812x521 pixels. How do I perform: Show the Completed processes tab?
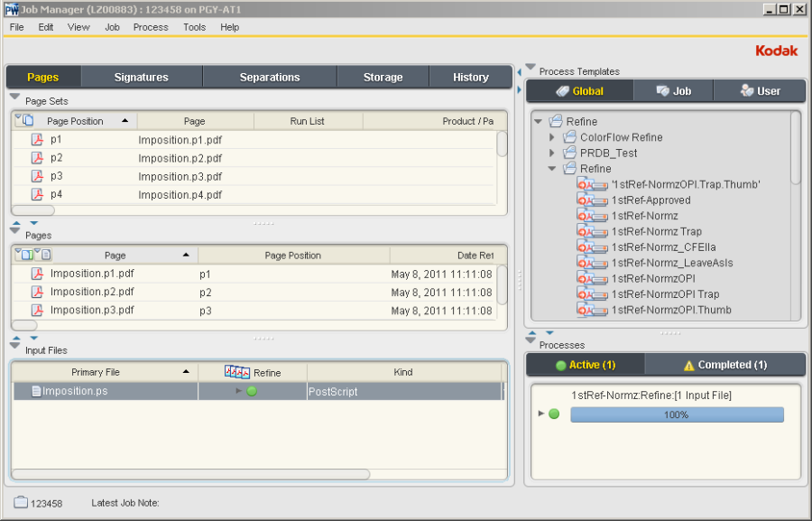coord(725,365)
